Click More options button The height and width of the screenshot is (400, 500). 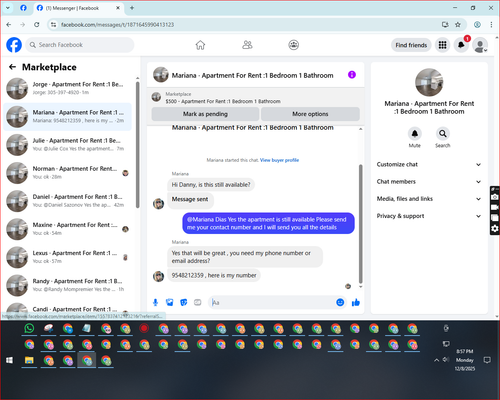pyautogui.click(x=310, y=114)
